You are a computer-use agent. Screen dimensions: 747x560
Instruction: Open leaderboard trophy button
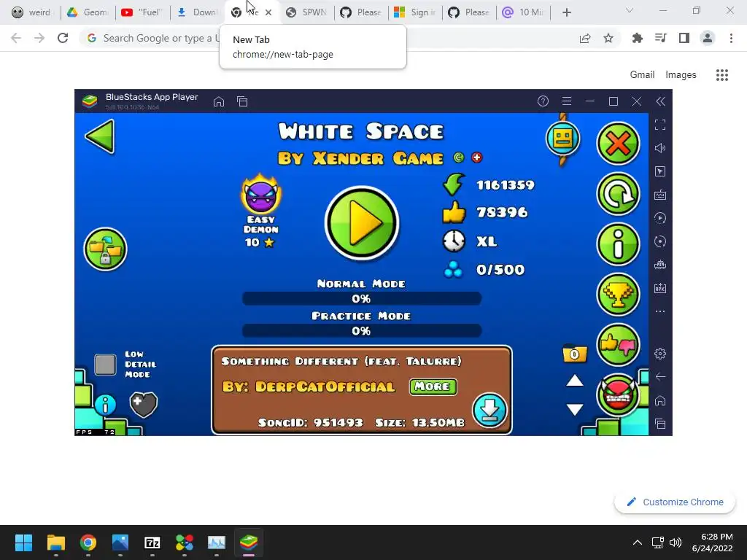tap(618, 295)
